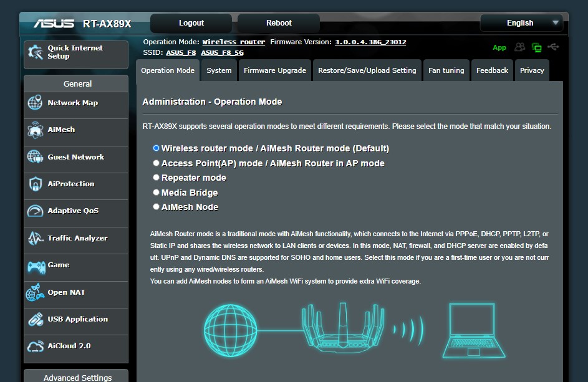
Task: Open Guest Network menu label
Action: 75,157
